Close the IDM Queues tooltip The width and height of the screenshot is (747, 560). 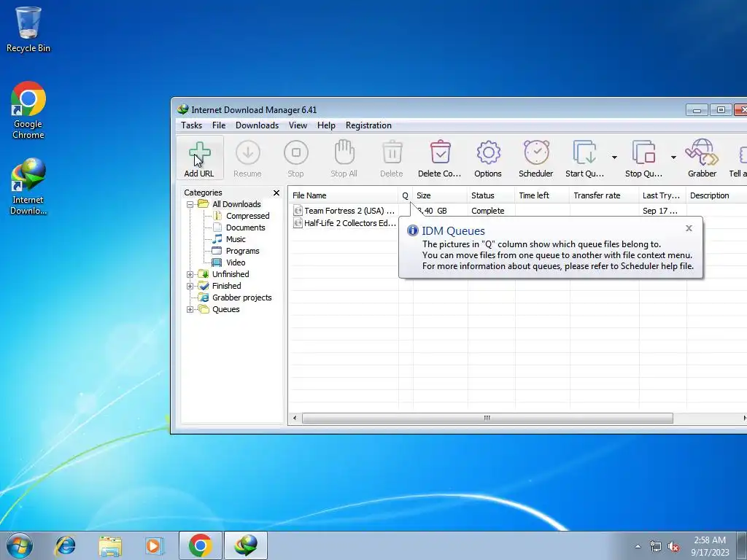coord(689,228)
